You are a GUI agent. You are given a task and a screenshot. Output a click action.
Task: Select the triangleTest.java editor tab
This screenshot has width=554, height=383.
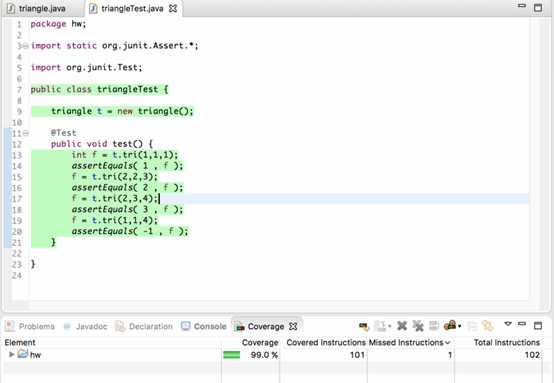click(x=132, y=8)
